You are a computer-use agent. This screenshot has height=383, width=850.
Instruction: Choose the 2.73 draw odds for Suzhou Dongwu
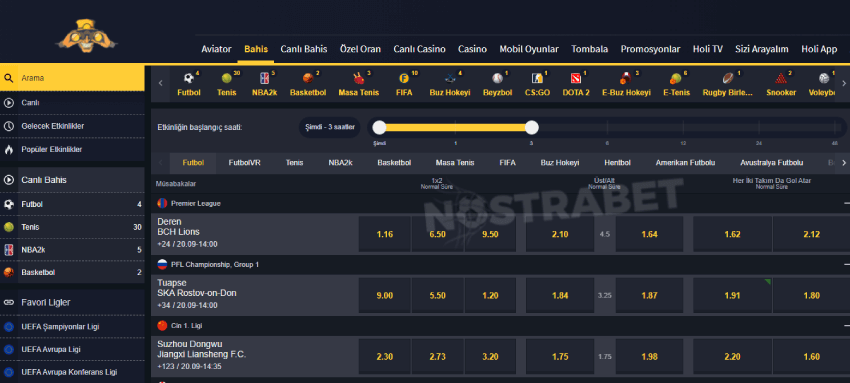point(437,356)
